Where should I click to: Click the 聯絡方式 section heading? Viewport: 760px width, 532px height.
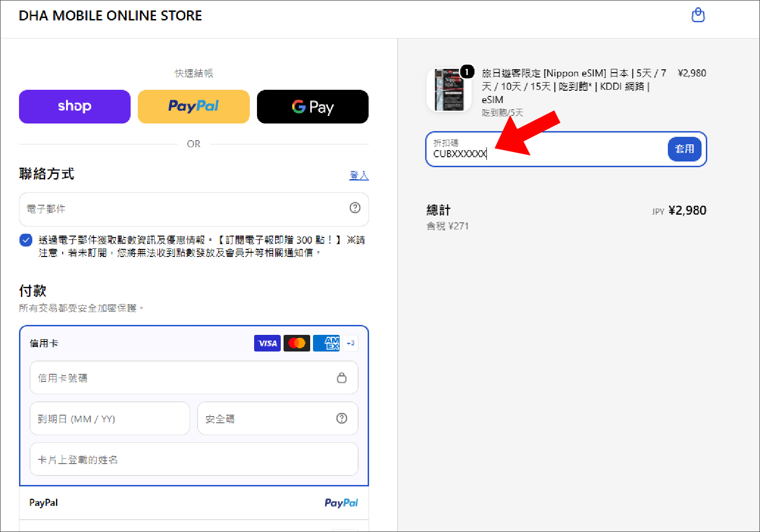tap(47, 174)
